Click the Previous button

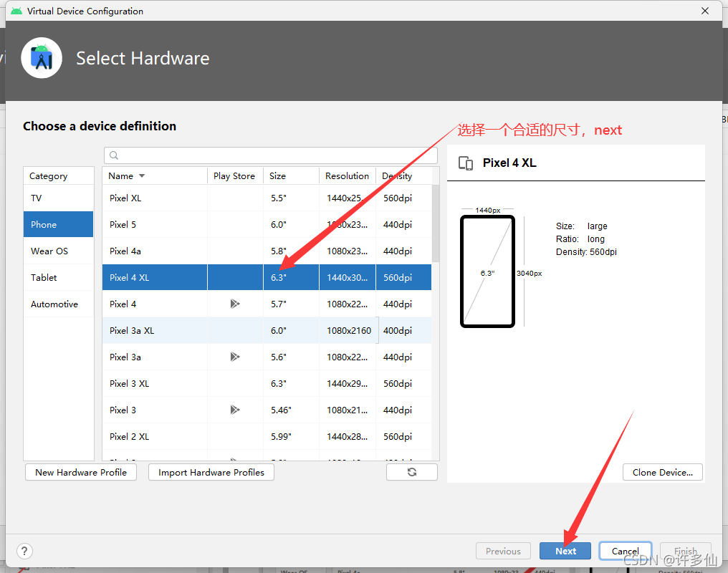[x=503, y=551]
